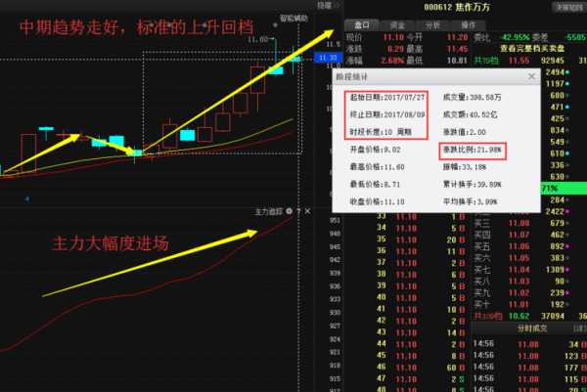
Task: Open the 主力追踪 info icon
Action: coord(289,211)
